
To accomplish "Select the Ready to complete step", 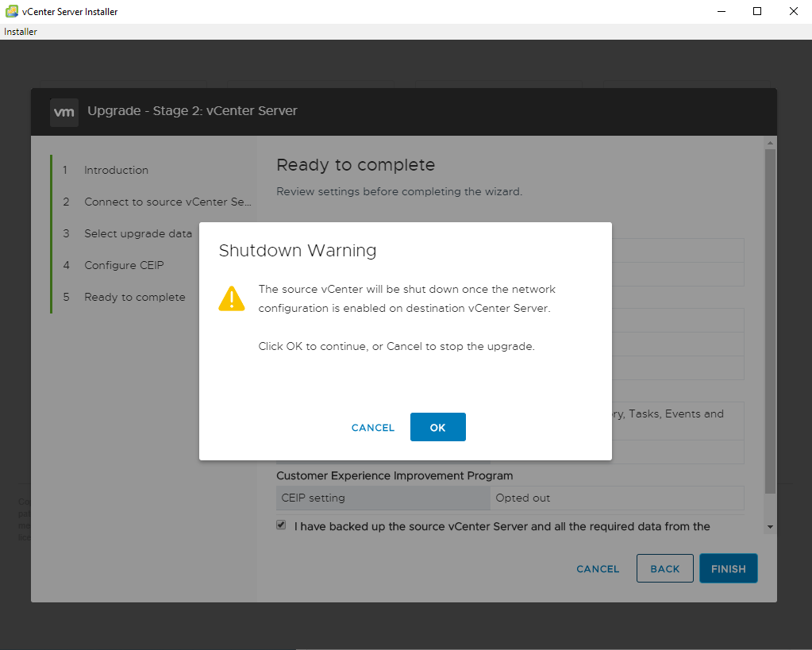I will (135, 298).
